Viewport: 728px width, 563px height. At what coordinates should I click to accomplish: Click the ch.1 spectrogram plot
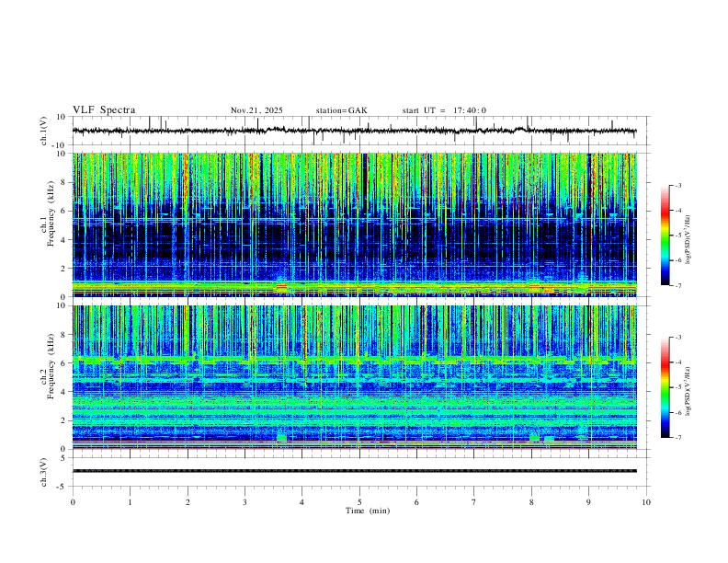coord(355,224)
